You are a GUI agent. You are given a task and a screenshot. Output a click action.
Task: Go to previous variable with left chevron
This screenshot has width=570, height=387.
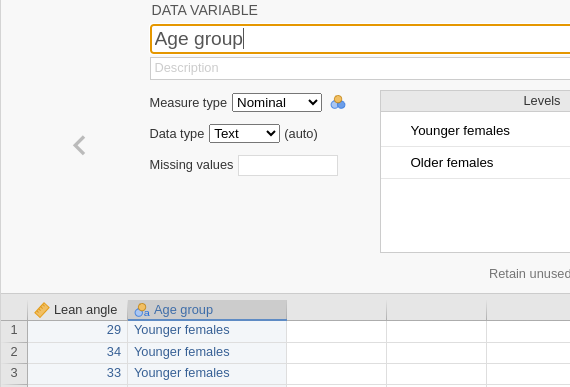pos(79,145)
